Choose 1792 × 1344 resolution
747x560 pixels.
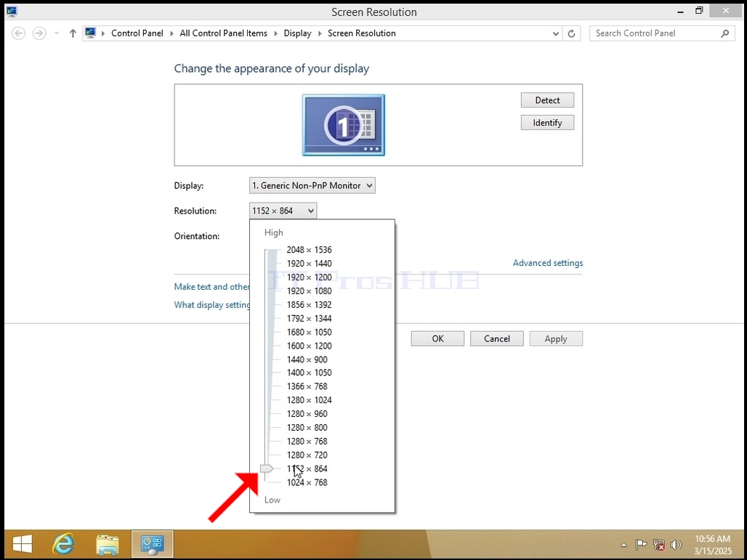point(309,319)
